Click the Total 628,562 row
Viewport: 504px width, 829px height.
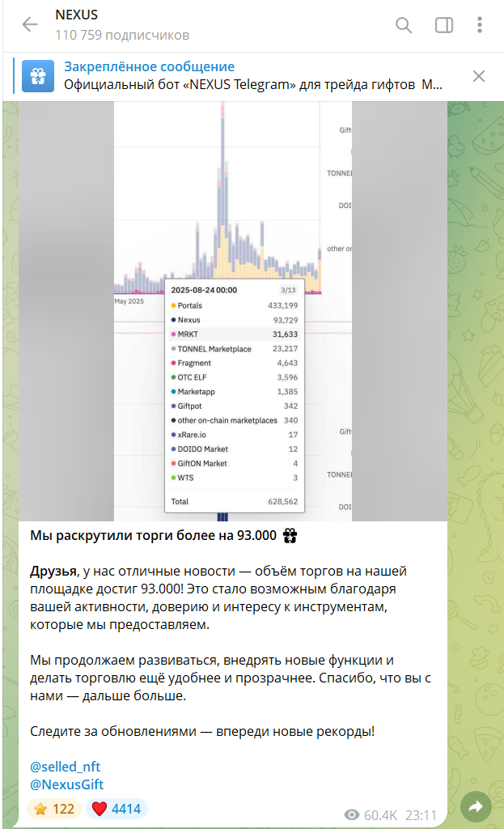235,501
